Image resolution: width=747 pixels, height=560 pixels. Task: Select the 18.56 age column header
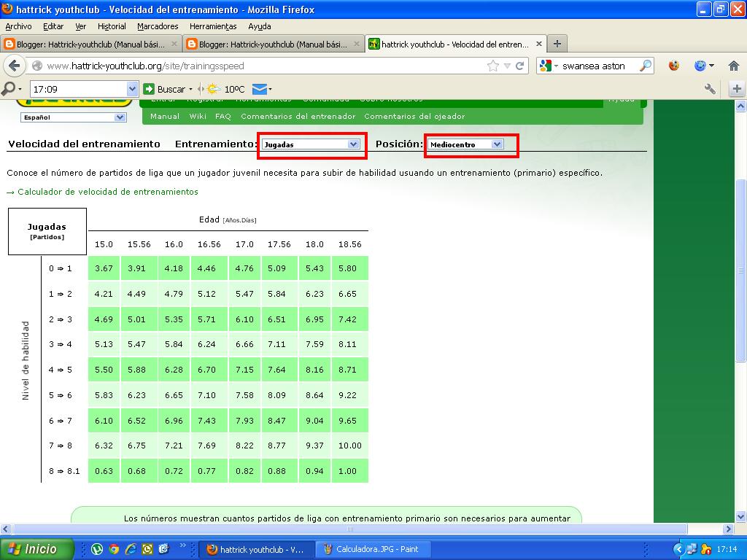349,244
